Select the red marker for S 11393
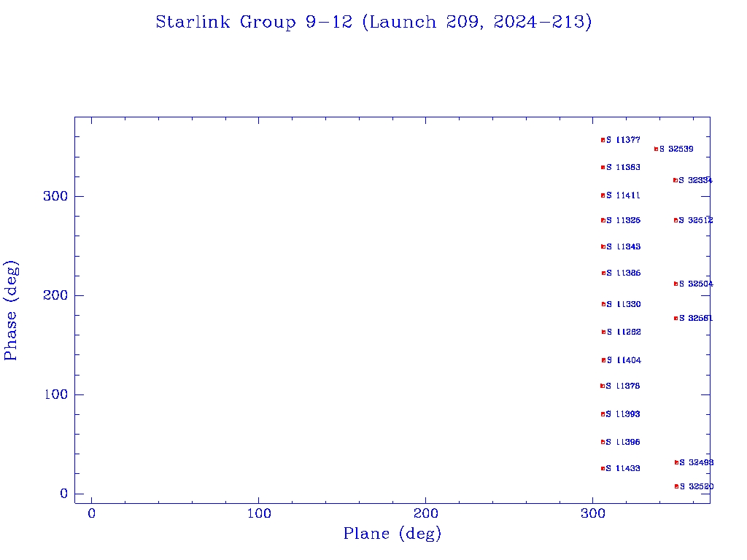 point(603,414)
